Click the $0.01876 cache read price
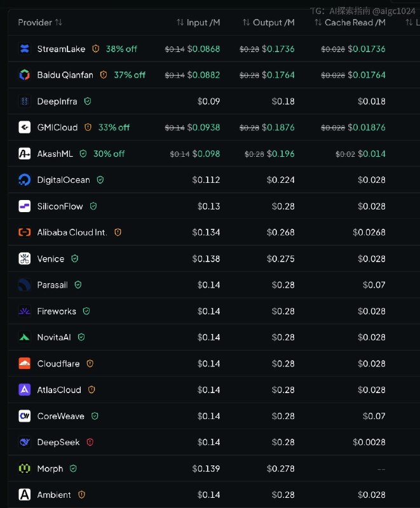This screenshot has width=420, height=508. [x=367, y=128]
